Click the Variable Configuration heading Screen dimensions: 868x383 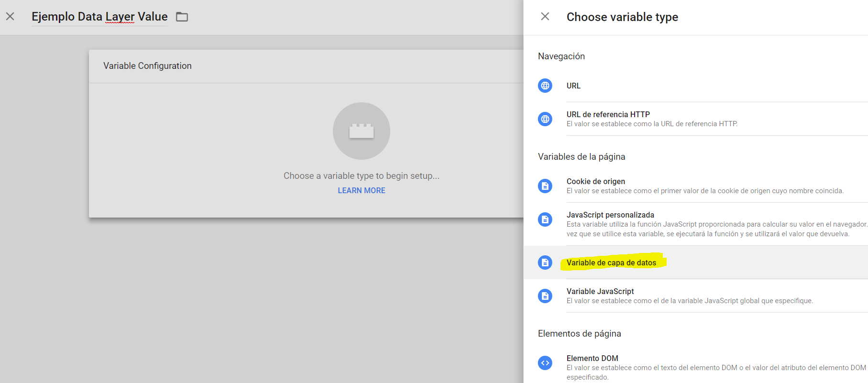147,66
